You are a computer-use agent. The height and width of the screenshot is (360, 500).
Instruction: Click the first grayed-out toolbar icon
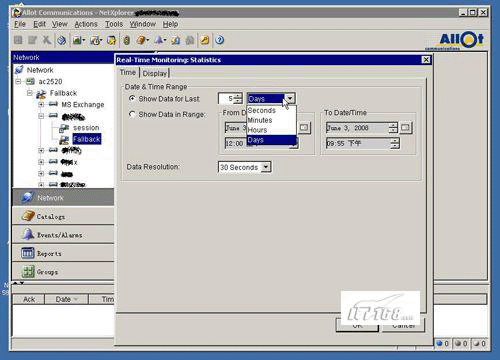coord(18,40)
